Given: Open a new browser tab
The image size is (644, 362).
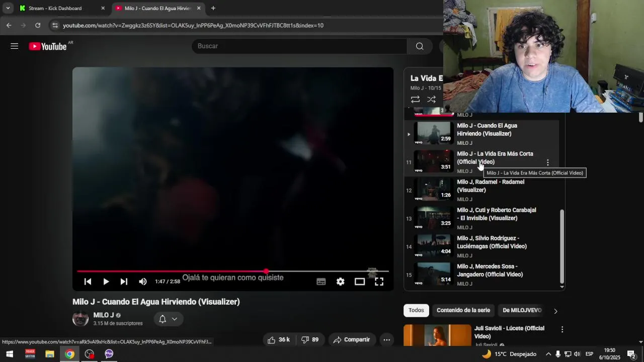Looking at the screenshot, I should (x=213, y=9).
